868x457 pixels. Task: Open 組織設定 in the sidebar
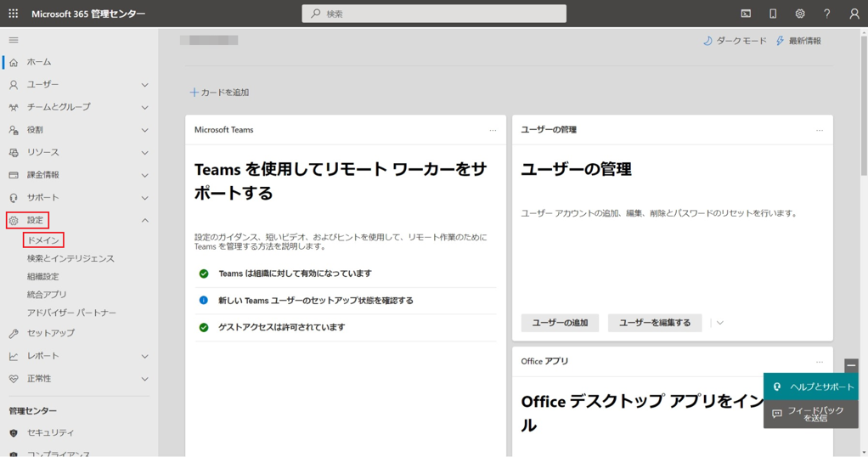tap(43, 276)
